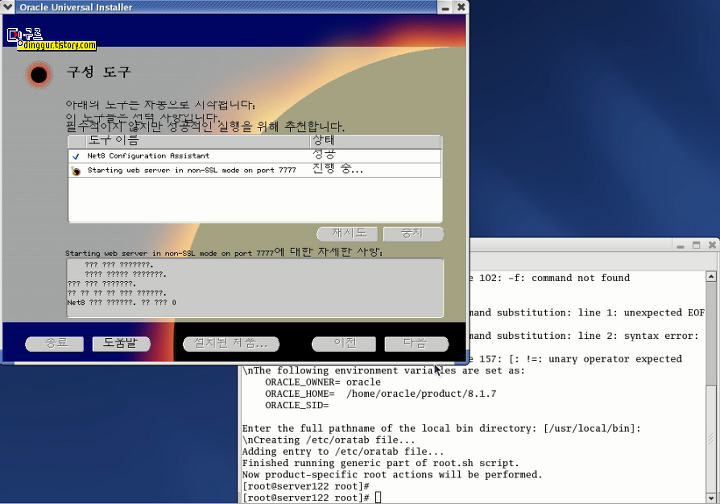Click 'command not found' line in terminal
The image size is (720, 504).
[550, 278]
